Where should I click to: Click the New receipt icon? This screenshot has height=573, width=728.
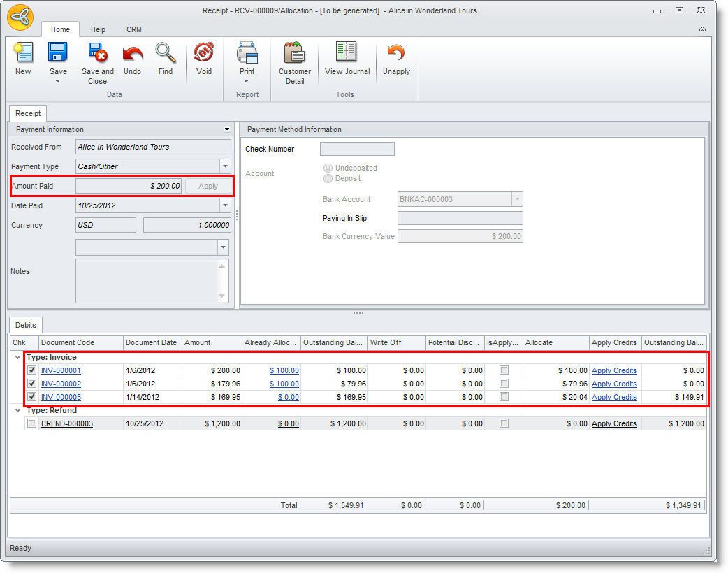click(x=23, y=54)
